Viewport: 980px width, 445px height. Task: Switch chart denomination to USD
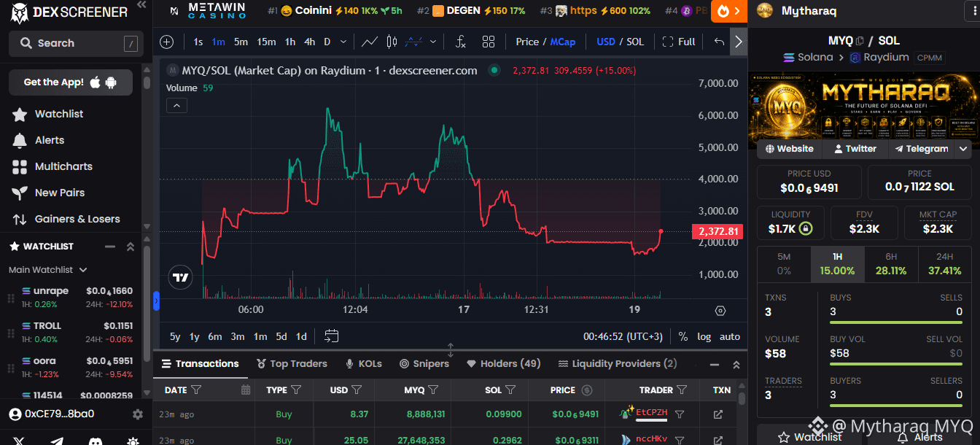pos(606,42)
